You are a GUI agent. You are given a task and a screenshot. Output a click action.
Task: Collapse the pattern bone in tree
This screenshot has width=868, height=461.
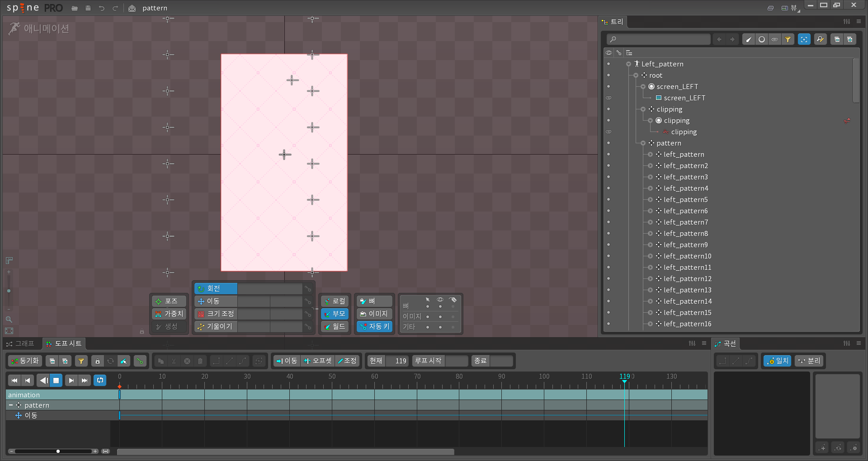643,143
